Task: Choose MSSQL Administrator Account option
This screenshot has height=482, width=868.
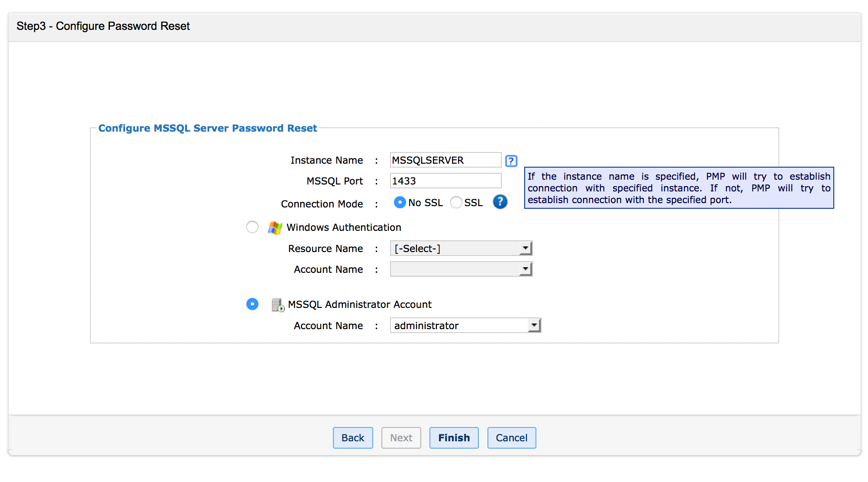Action: (252, 304)
